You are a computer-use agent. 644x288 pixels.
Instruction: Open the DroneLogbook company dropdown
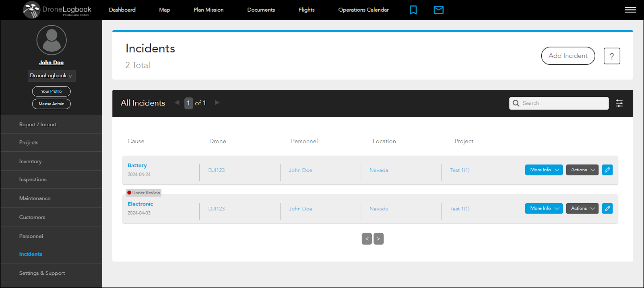(52, 76)
